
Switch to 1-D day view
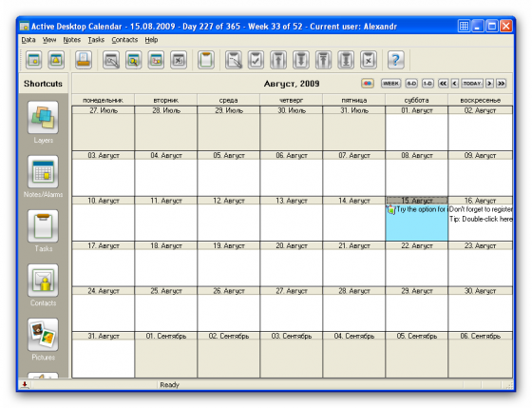(427, 84)
